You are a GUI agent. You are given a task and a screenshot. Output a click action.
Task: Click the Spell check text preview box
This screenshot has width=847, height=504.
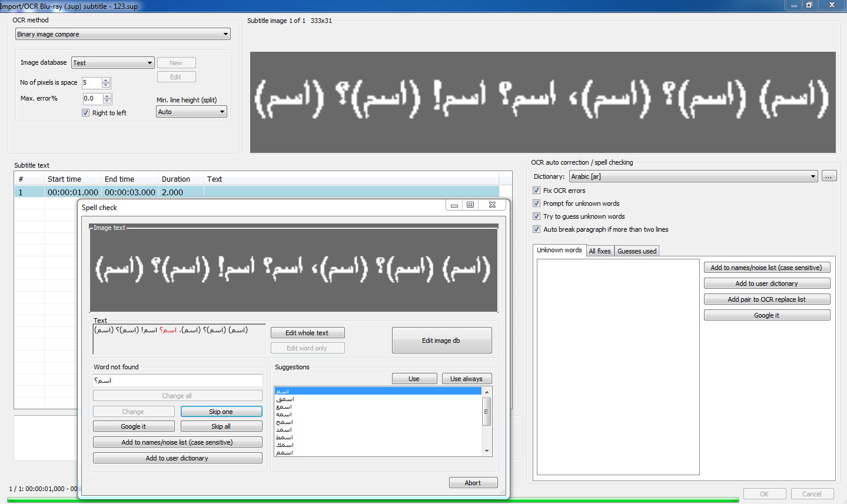[180, 339]
